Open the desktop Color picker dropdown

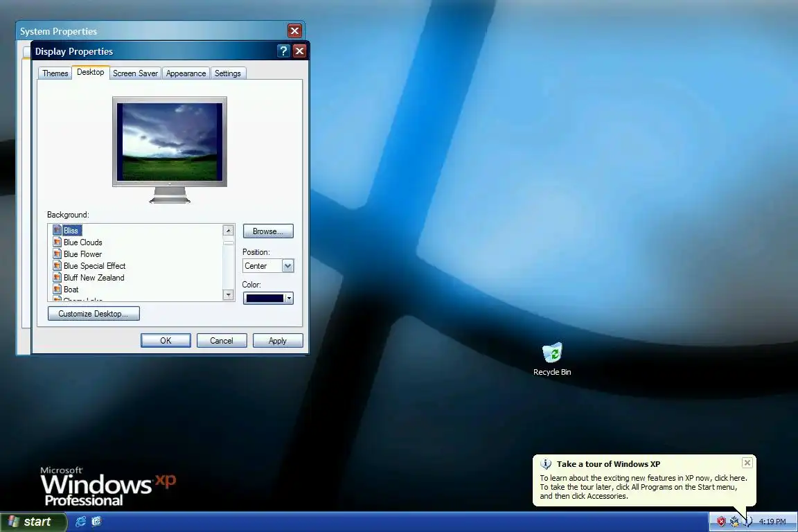click(268, 299)
